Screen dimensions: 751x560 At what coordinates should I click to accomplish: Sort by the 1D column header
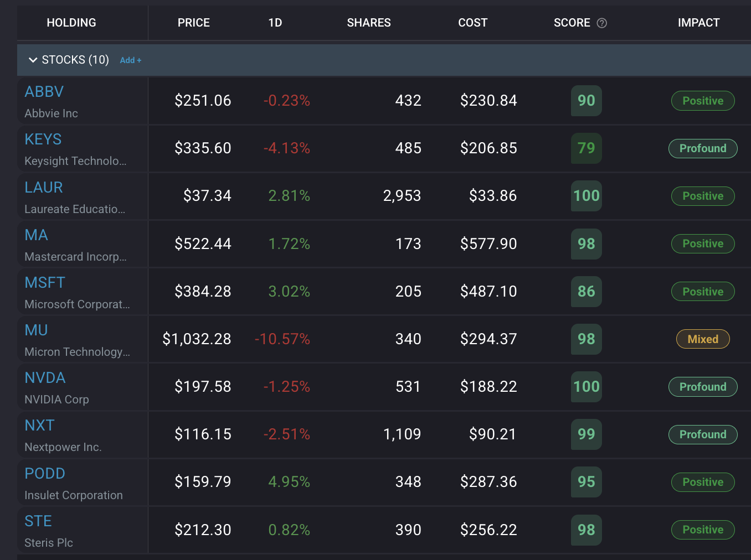point(275,23)
